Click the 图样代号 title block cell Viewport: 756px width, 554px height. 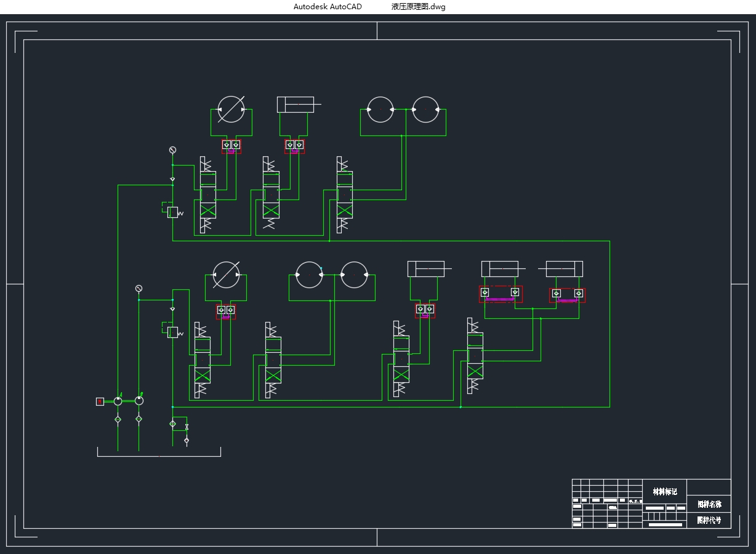point(709,520)
